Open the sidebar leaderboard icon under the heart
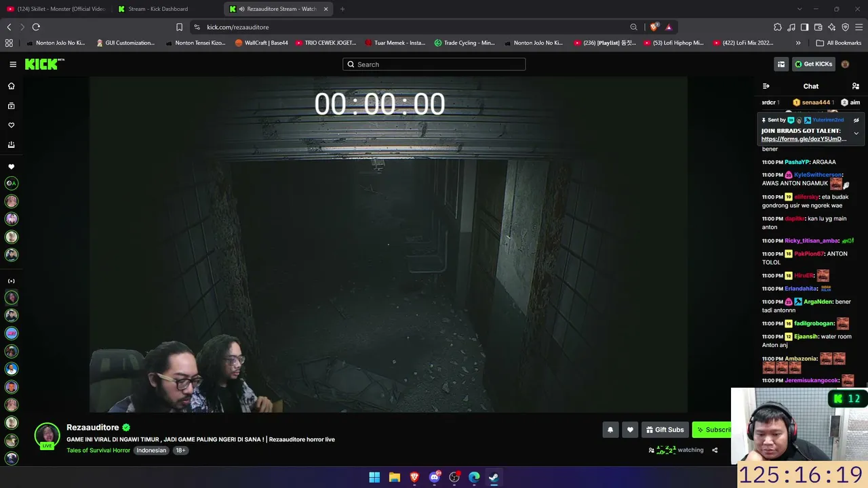 click(11, 145)
